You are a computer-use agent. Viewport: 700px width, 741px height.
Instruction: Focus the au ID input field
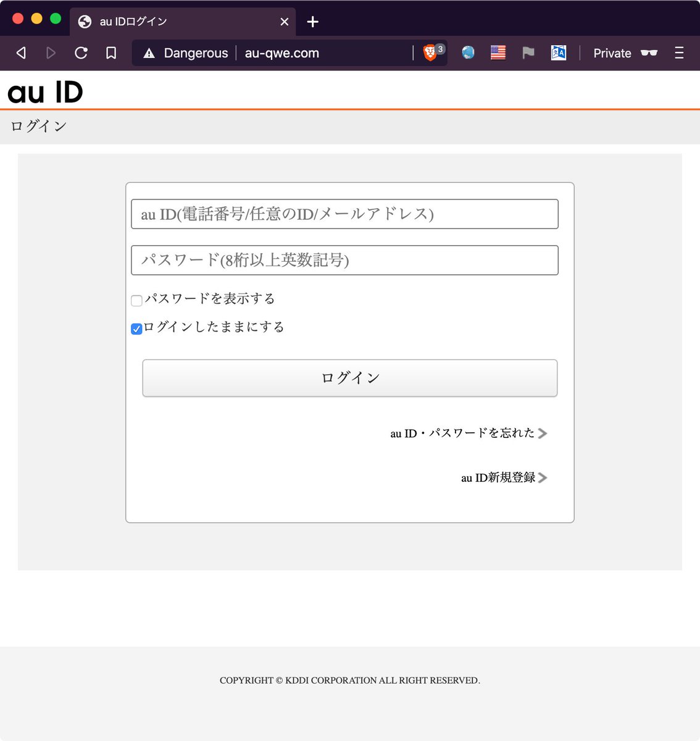click(344, 214)
